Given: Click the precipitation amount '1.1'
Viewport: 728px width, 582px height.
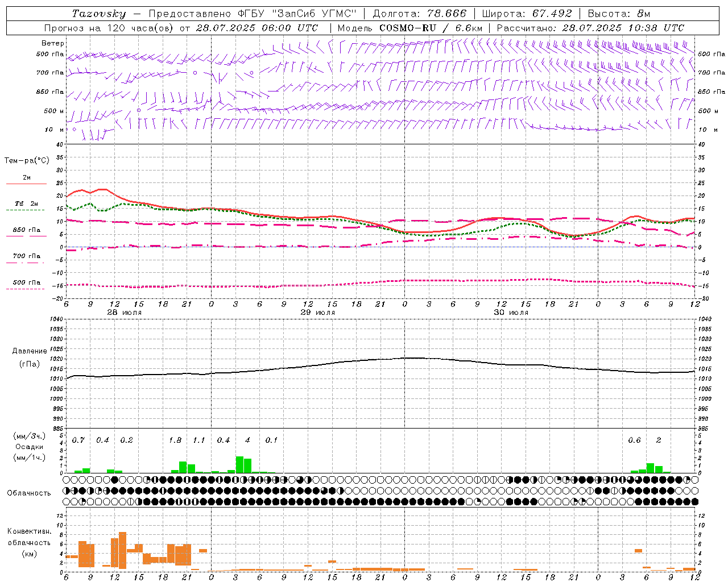Looking at the screenshot, I should point(199,440).
